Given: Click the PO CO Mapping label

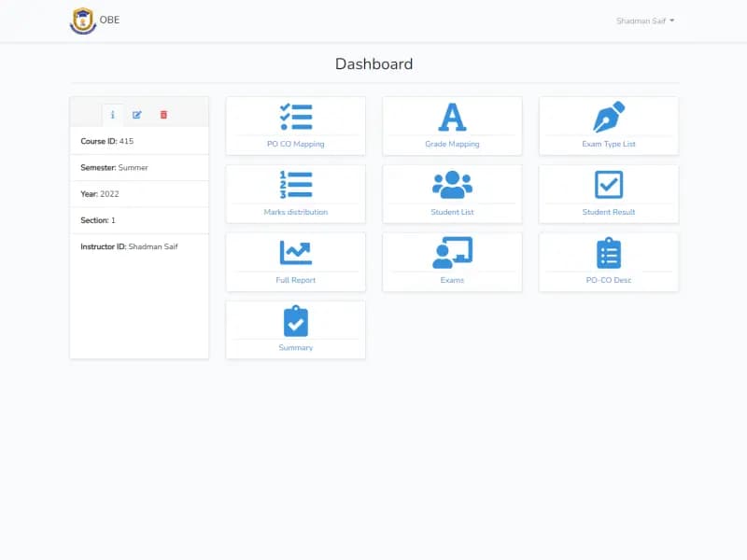Looking at the screenshot, I should (x=295, y=145).
